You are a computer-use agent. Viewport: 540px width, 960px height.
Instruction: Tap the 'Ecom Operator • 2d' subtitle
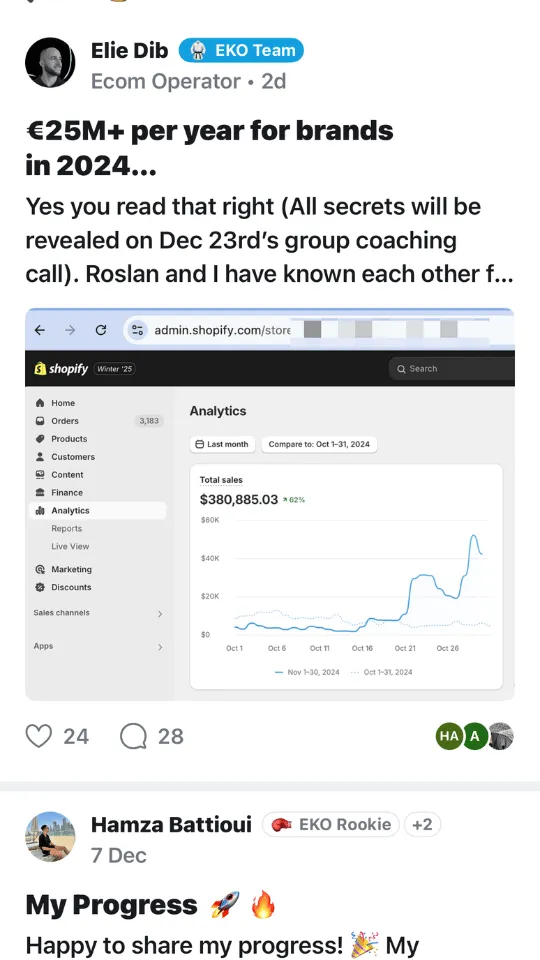coord(189,81)
